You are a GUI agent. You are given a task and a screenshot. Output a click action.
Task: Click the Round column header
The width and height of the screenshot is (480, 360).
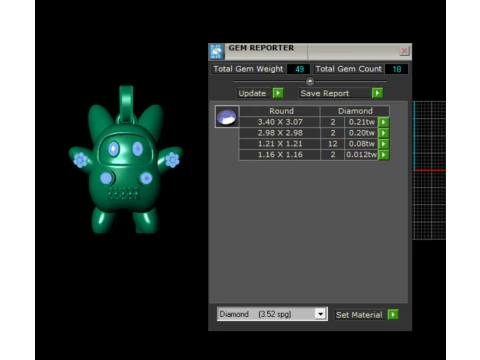(x=280, y=111)
